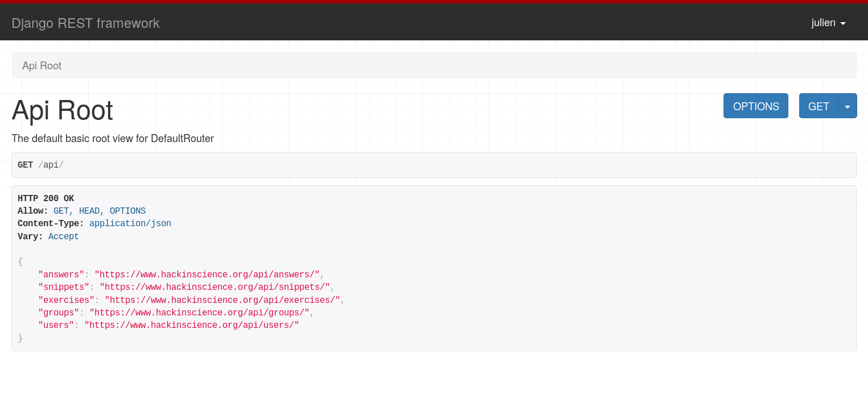The height and width of the screenshot is (416, 868).
Task: Click the GET /api/ request line
Action: pos(40,165)
